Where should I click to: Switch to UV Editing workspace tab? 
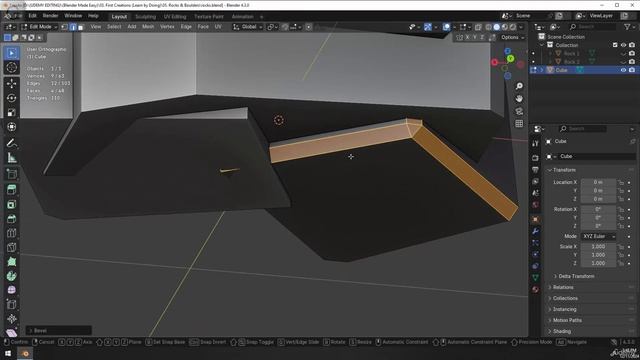(x=175, y=17)
